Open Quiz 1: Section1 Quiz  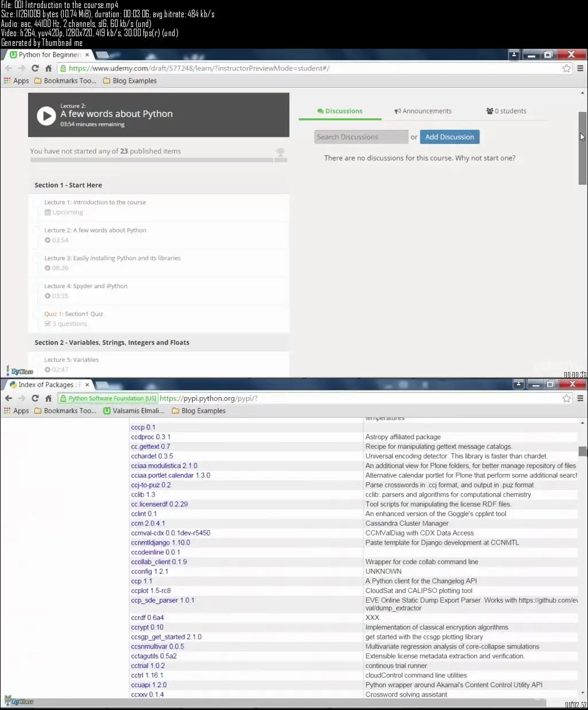pyautogui.click(x=73, y=314)
